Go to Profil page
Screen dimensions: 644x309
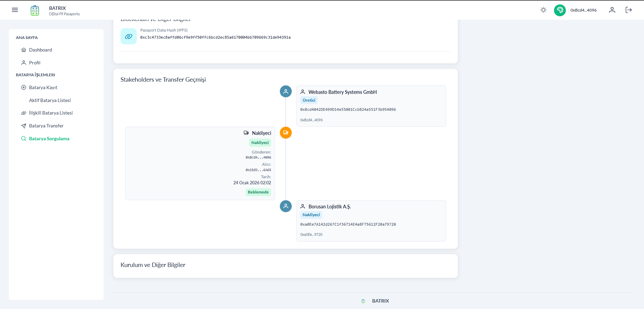pyautogui.click(x=35, y=63)
